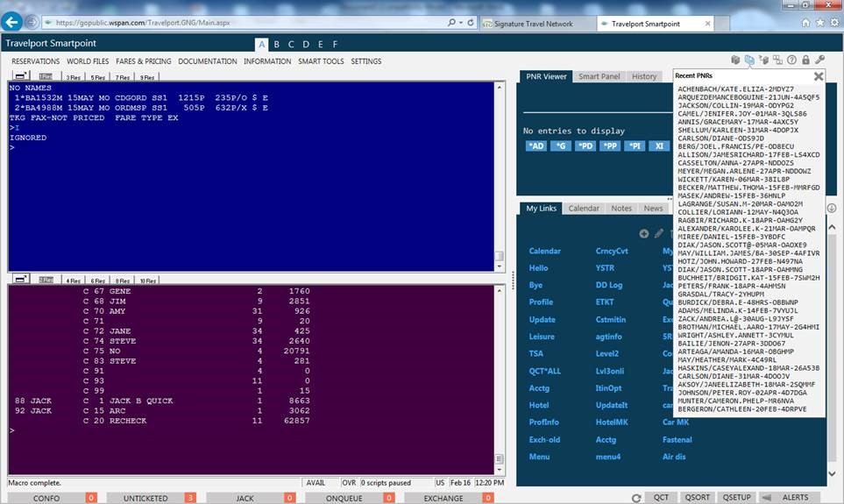Click the Recent PNRs toolbar icon
Viewport: 844px width, 504px height.
[x=749, y=60]
